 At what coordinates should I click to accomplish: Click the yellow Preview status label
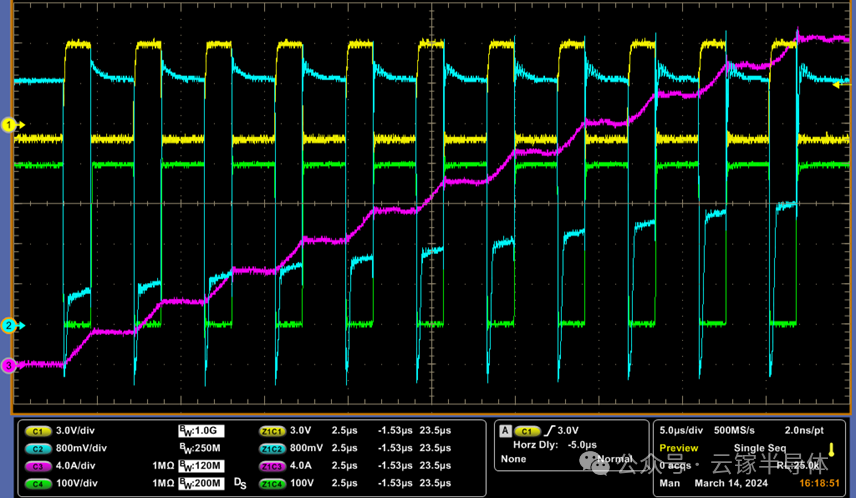coord(679,448)
